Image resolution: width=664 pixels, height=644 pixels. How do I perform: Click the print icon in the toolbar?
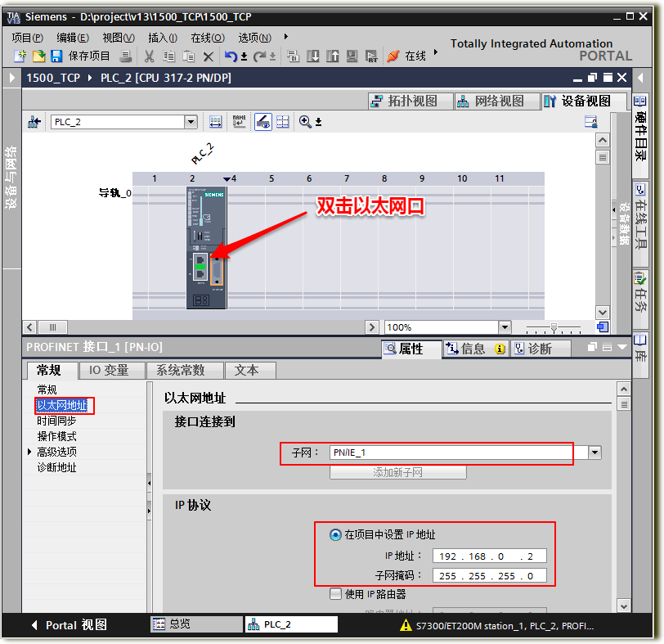coord(126,56)
